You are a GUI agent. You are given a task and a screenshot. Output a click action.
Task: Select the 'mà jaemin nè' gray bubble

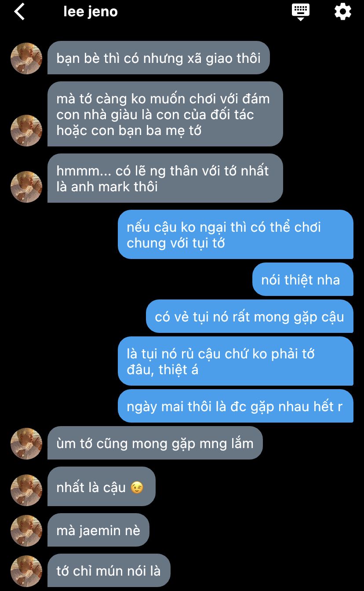98,530
